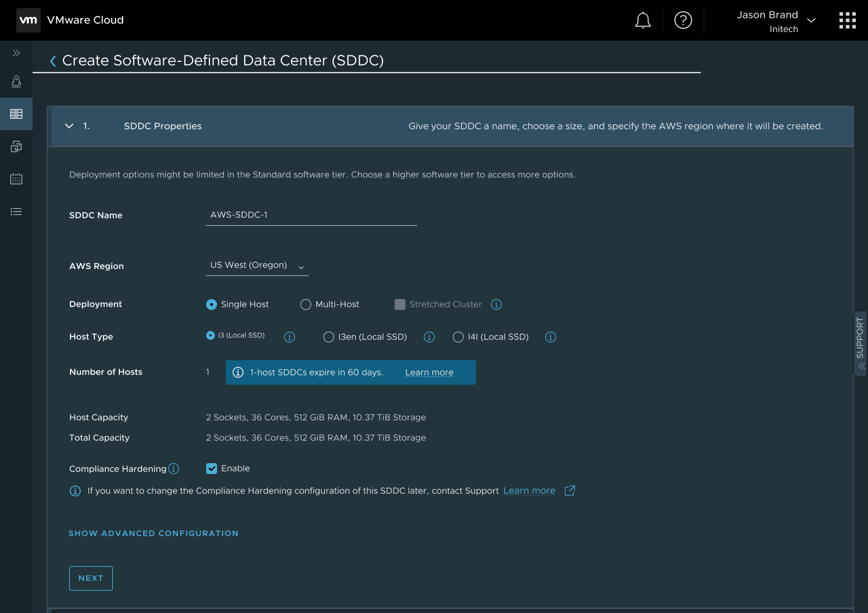Click the Host Capacity value text
This screenshot has height=613, width=868.
[x=316, y=417]
